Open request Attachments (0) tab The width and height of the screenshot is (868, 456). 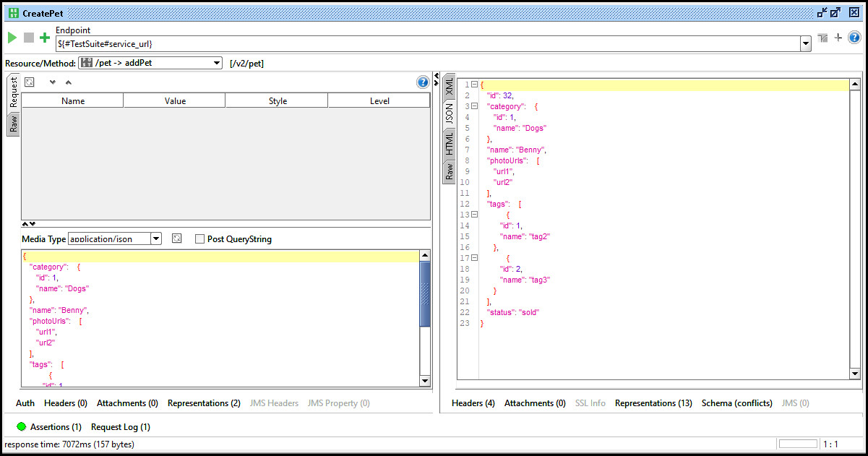pos(127,403)
